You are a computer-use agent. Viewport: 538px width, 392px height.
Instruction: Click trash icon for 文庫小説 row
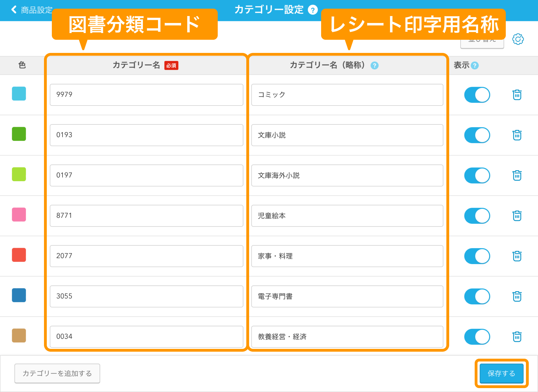tap(517, 135)
